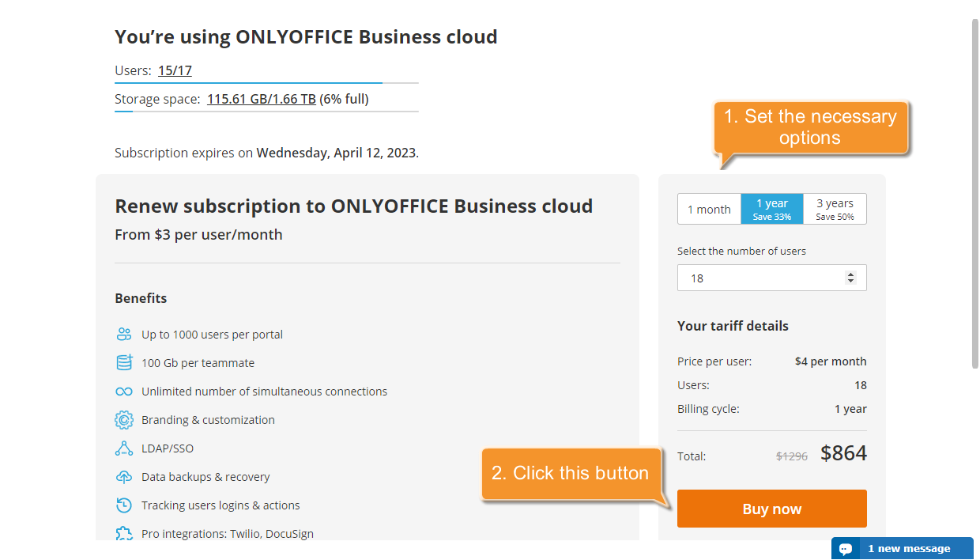980x560 pixels.
Task: Open the chat bubble icon in the notification bar
Action: coord(846,548)
